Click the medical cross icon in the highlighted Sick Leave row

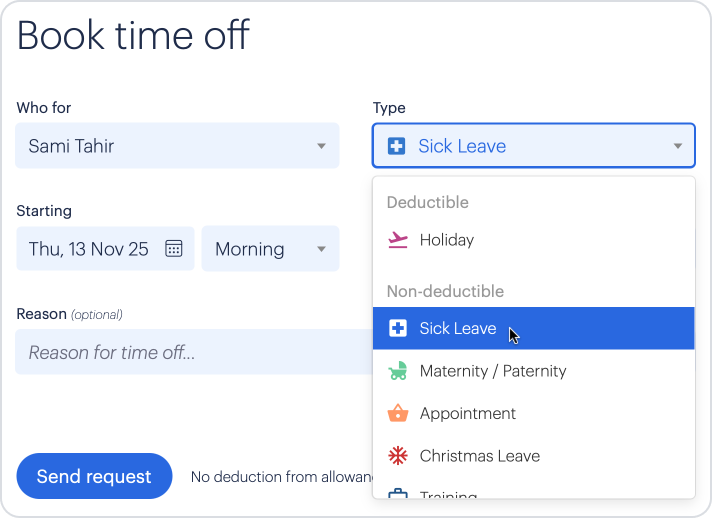[x=397, y=328]
